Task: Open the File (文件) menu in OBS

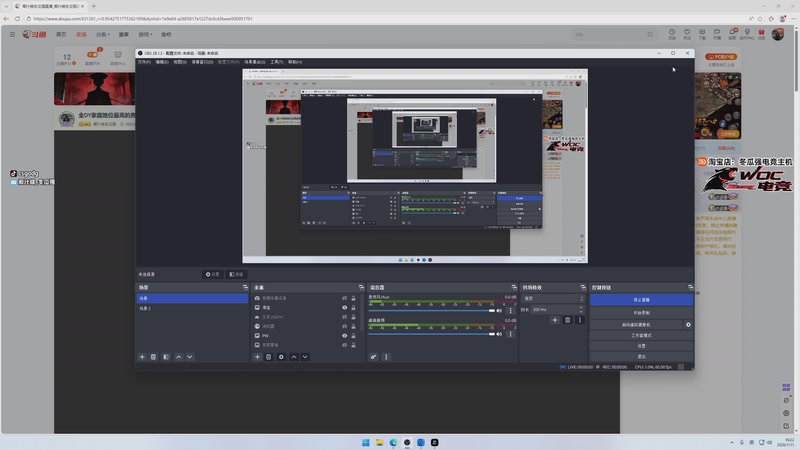Action: point(144,62)
